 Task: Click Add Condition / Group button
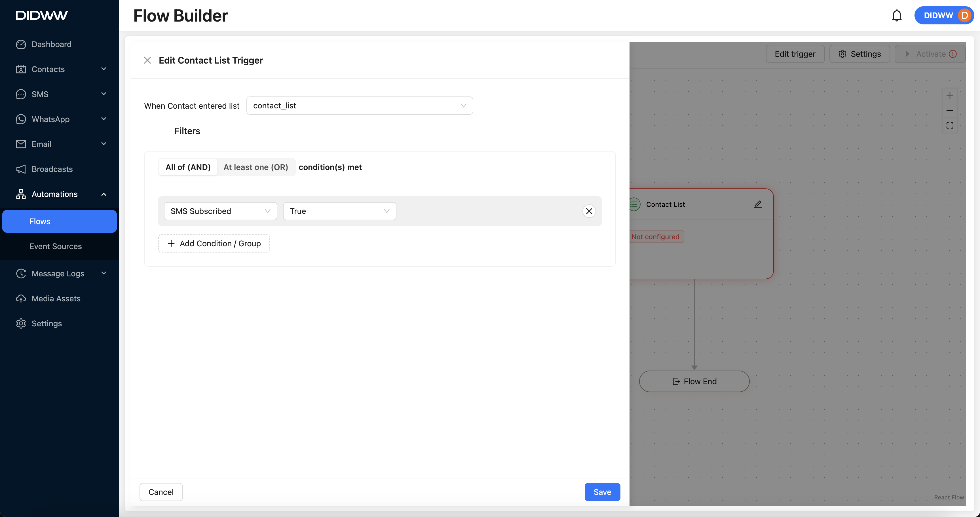(x=214, y=243)
